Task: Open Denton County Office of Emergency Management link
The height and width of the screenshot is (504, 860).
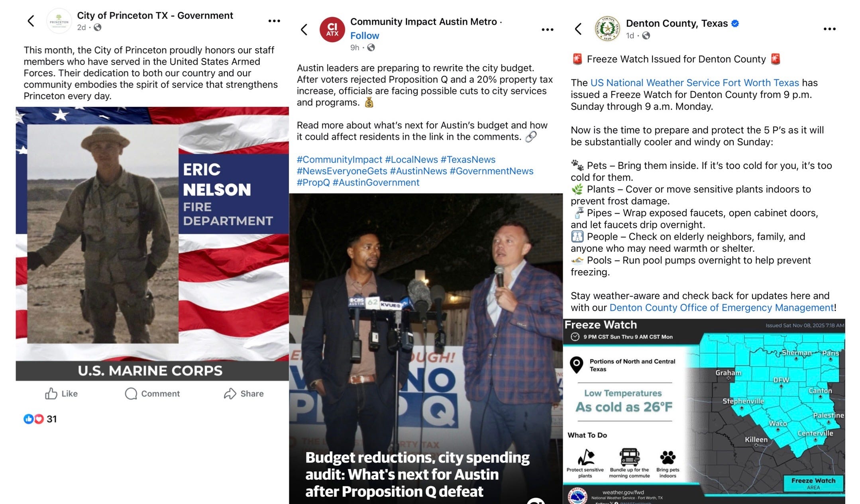Action: (721, 308)
